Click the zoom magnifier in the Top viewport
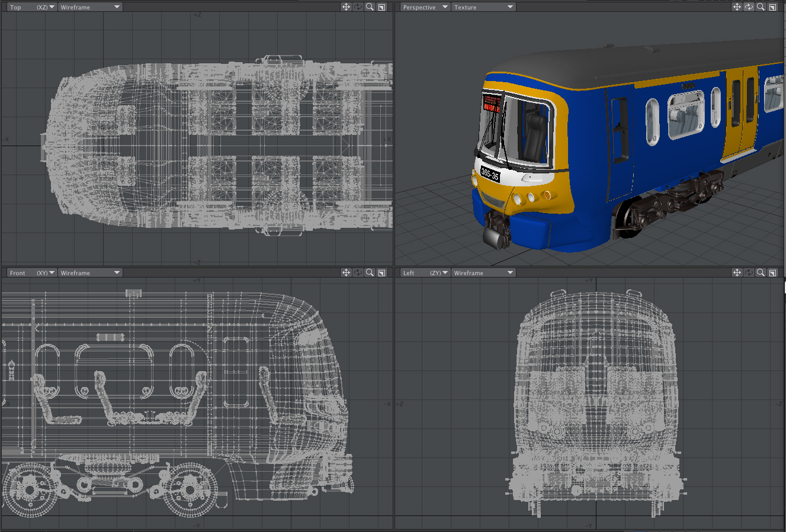Image resolution: width=786 pixels, height=532 pixels. coord(370,7)
